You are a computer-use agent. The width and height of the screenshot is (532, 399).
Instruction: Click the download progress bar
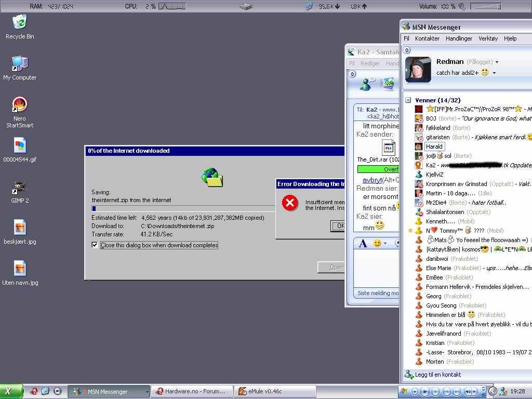(183, 208)
